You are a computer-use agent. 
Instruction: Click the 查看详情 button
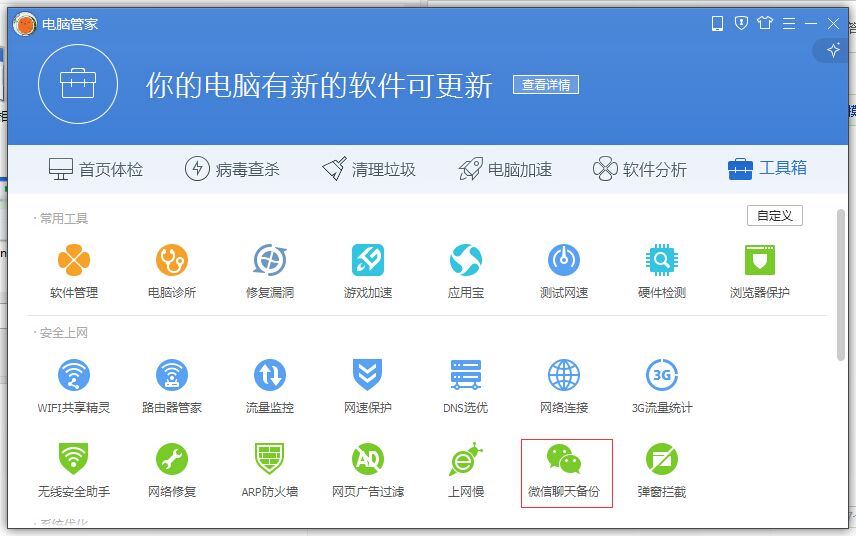[546, 85]
